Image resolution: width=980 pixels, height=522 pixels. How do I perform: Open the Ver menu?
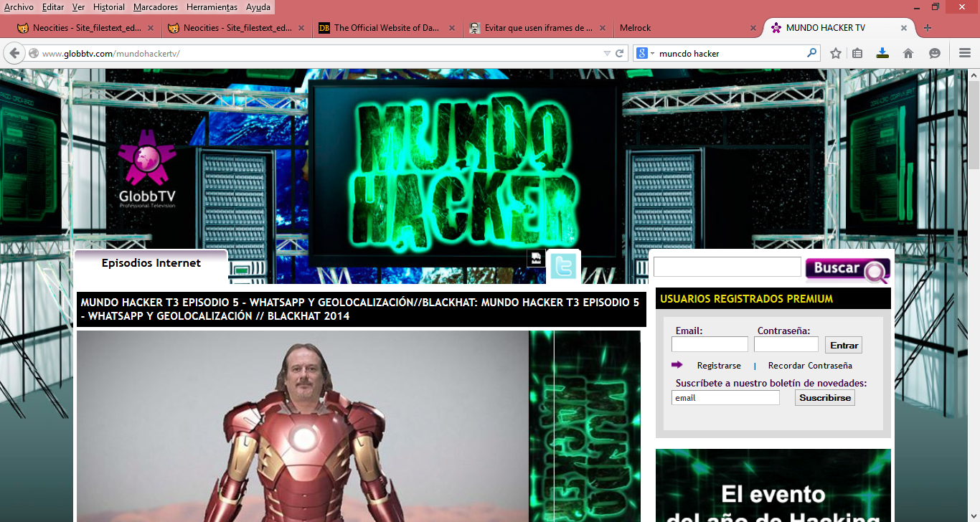tap(79, 7)
